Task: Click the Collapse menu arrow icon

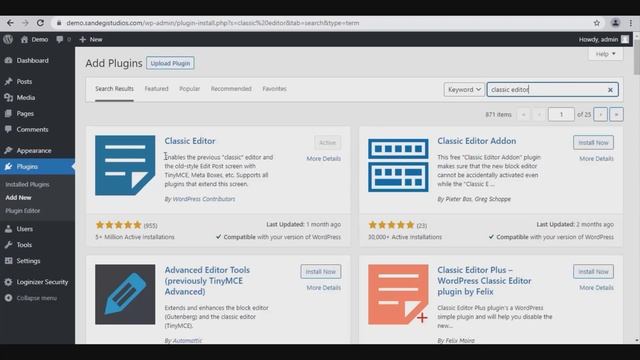Action: tap(8, 298)
